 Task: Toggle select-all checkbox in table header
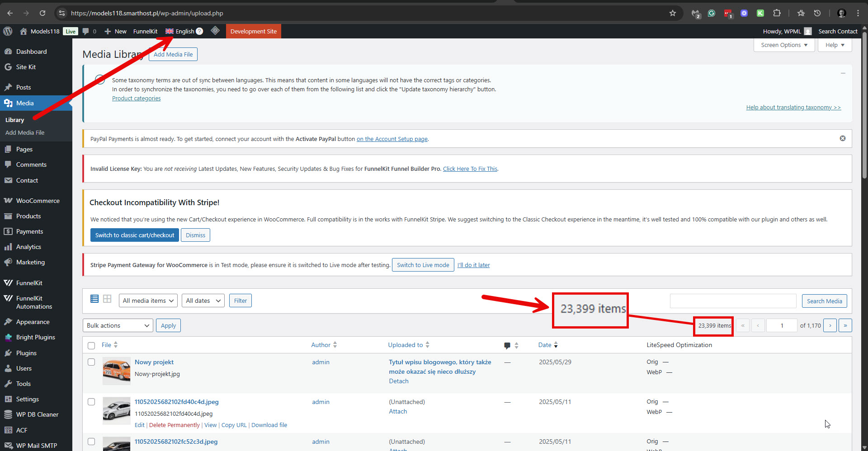[x=91, y=345]
